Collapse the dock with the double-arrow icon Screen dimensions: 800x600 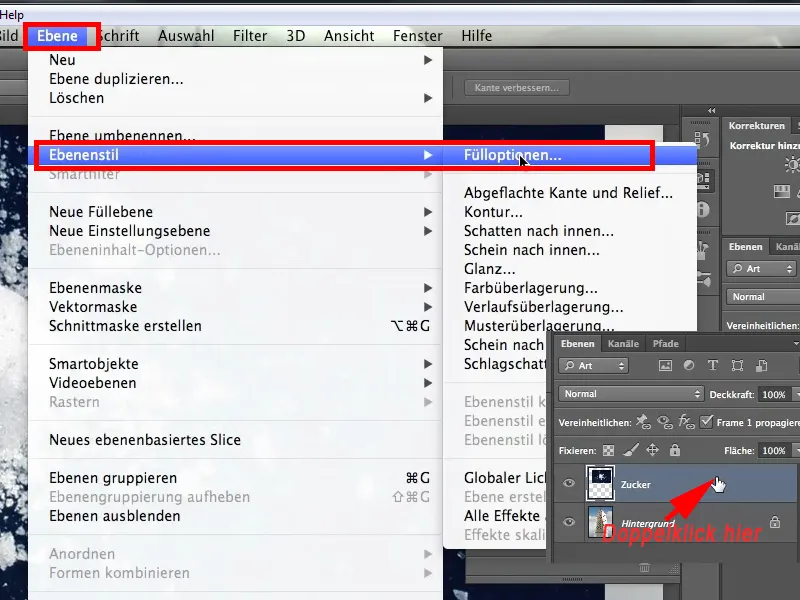pyautogui.click(x=711, y=111)
